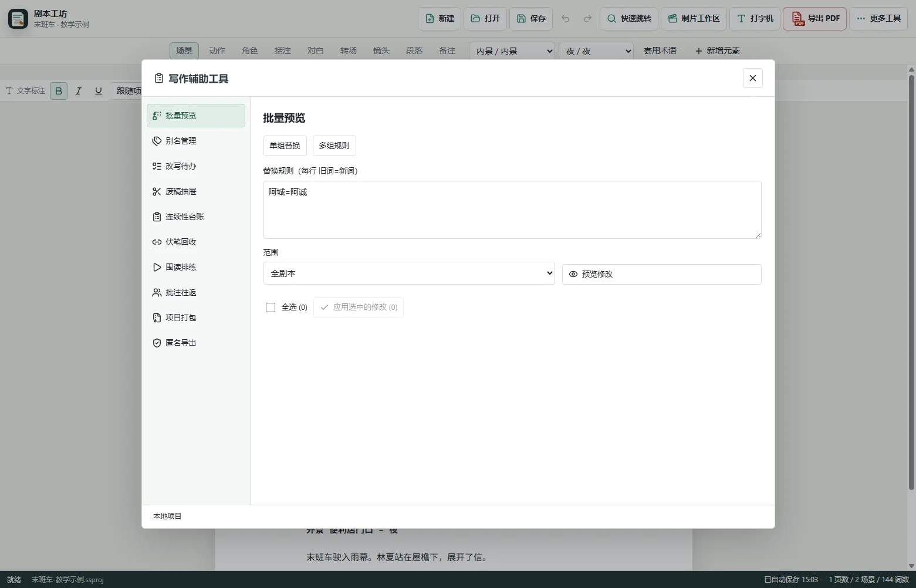Image resolution: width=916 pixels, height=588 pixels.
Task: Click 已自动保存 15:03 status text
Action: point(791,580)
